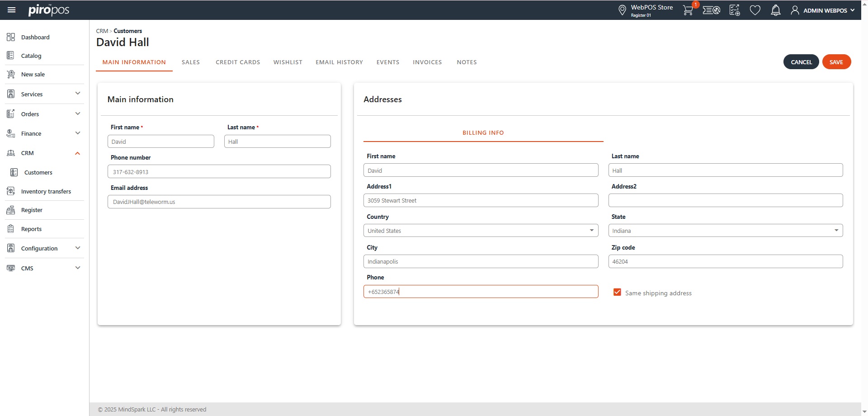Open Dashboard from sidebar

point(35,37)
